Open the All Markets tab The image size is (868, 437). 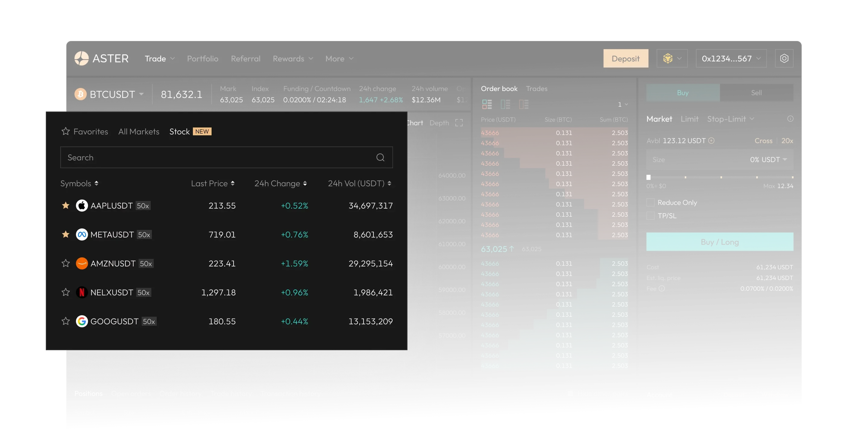tap(139, 131)
